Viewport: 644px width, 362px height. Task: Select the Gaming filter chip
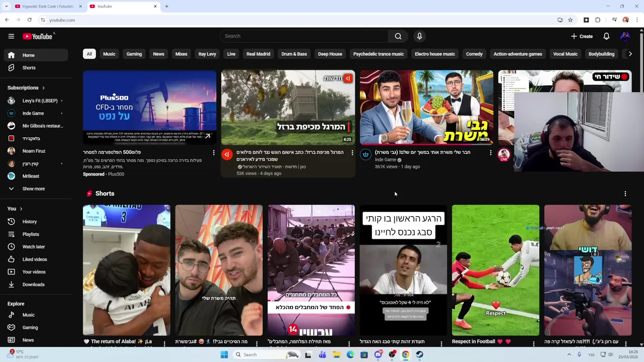point(134,54)
